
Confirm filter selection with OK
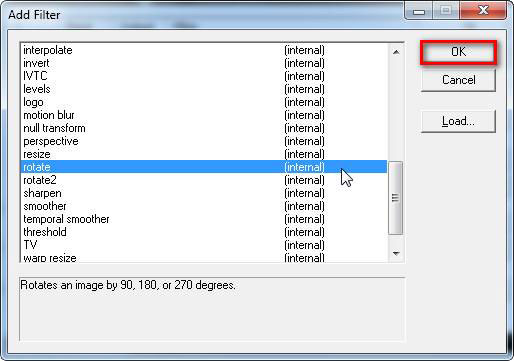(458, 52)
